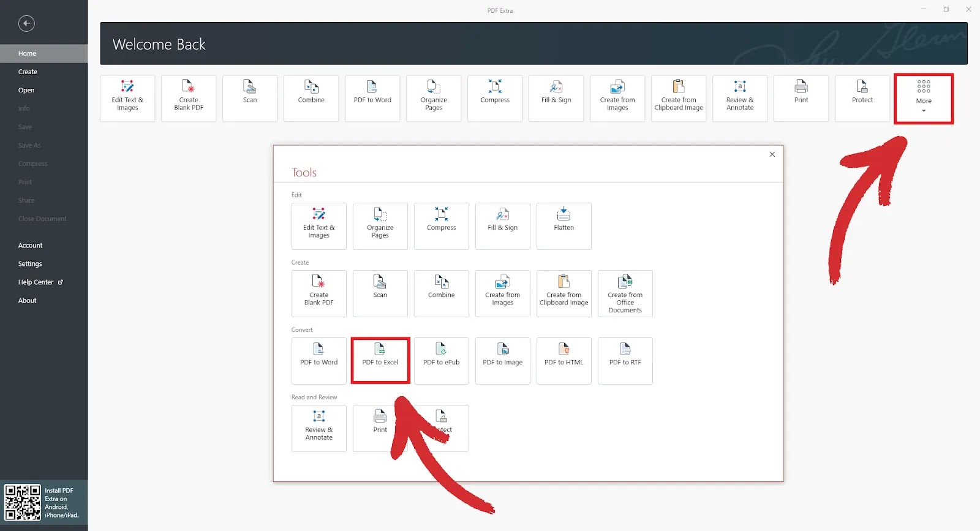Open Create from Images in the Tools dialog
This screenshot has height=531, width=980.
click(x=503, y=293)
